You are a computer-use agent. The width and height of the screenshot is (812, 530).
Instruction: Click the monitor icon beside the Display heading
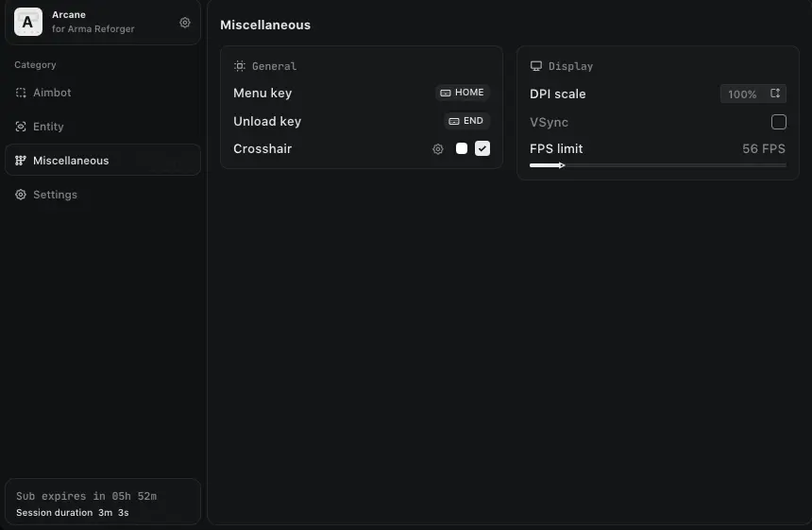coord(536,66)
